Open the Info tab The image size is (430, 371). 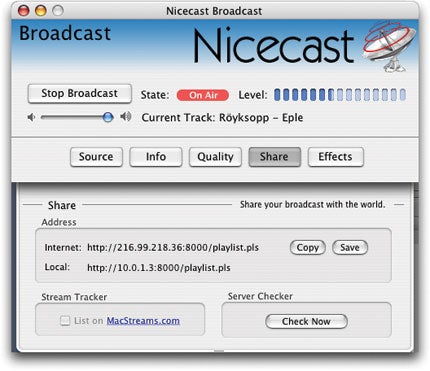click(156, 157)
